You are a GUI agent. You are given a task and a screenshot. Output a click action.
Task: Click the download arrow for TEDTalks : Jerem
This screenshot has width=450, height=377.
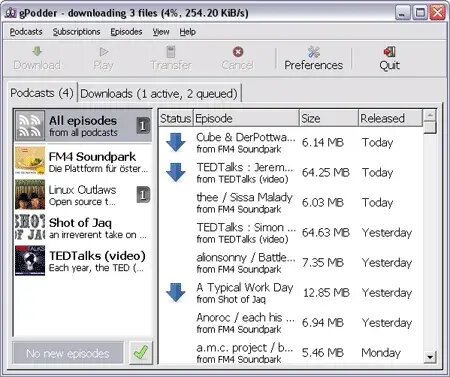176,172
